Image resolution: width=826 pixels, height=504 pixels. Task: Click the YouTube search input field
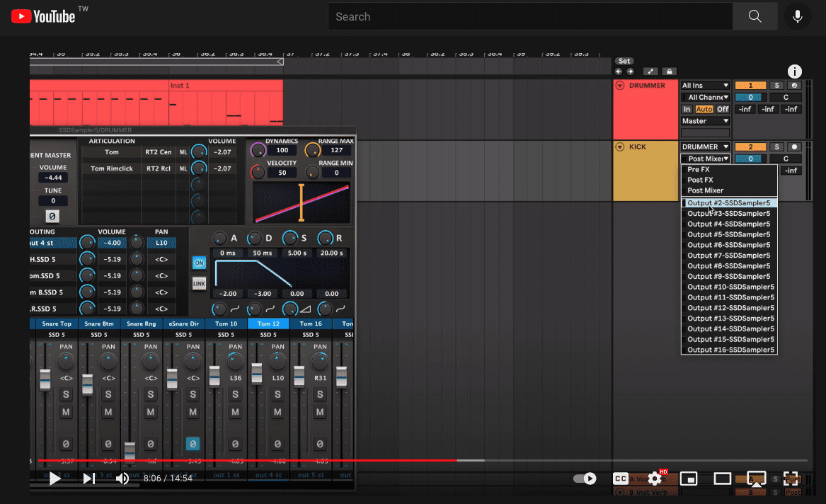(x=529, y=16)
